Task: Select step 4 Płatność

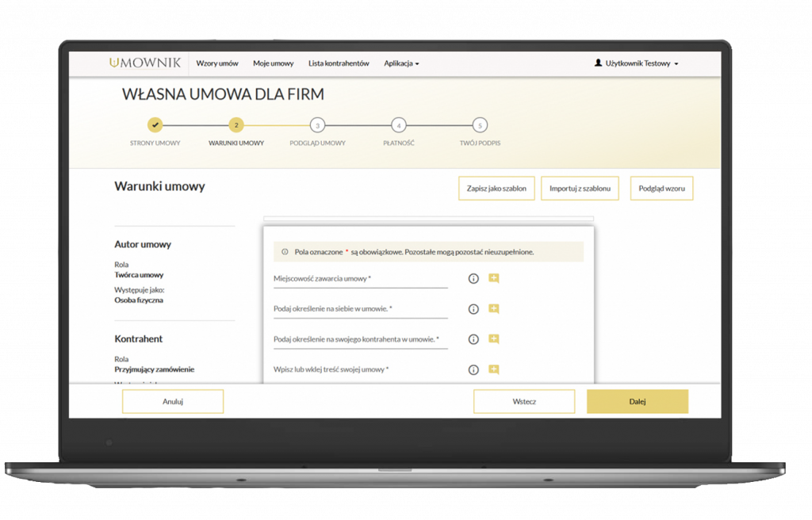Action: [x=399, y=125]
